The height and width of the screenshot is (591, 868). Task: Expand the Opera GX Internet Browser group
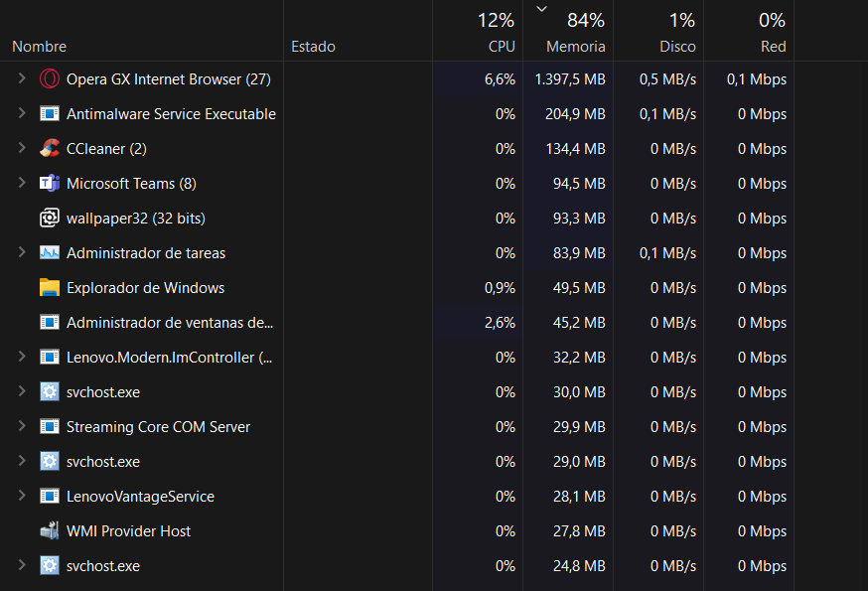point(22,78)
